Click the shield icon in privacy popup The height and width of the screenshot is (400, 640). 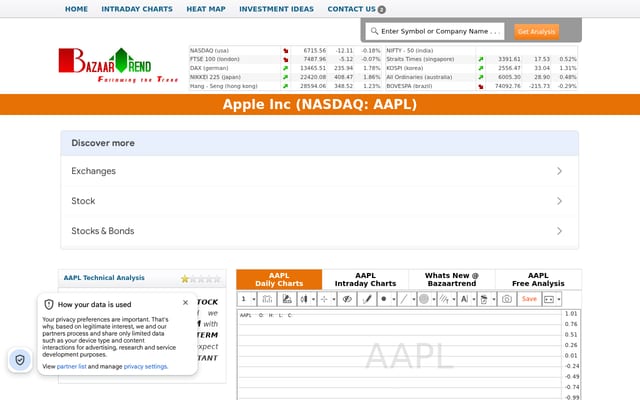pyautogui.click(x=49, y=304)
